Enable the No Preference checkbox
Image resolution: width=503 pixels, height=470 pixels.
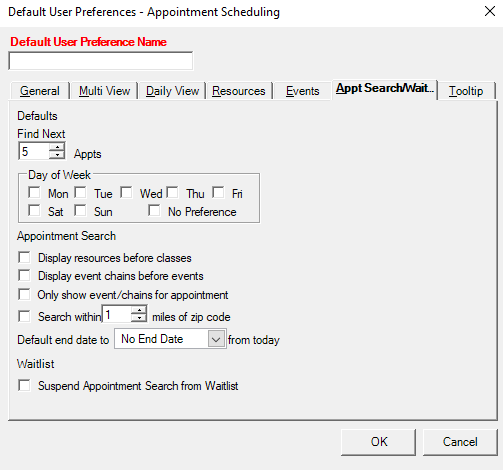[x=154, y=211]
